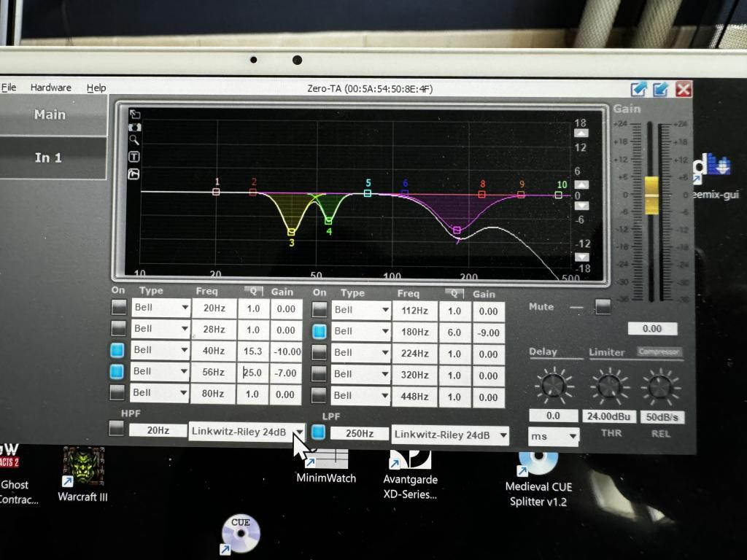
Task: Enable the HPF filter checkbox
Action: click(x=117, y=429)
